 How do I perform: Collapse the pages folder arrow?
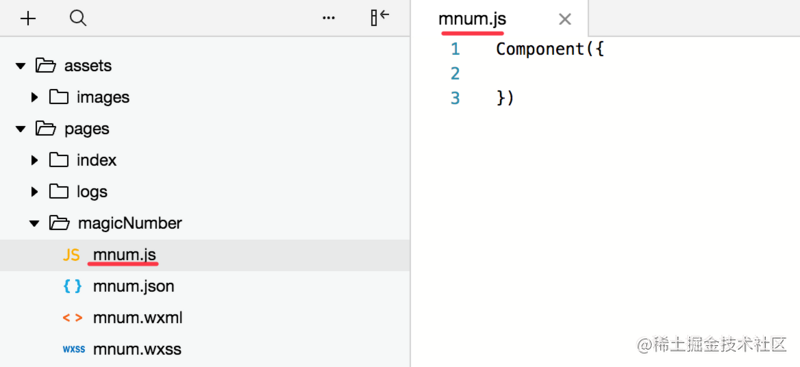pos(20,129)
